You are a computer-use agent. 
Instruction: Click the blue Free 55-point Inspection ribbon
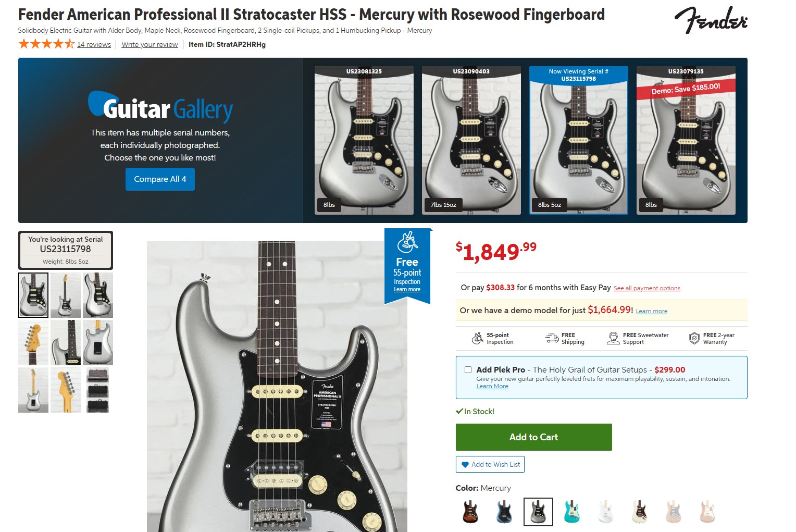[x=407, y=266]
